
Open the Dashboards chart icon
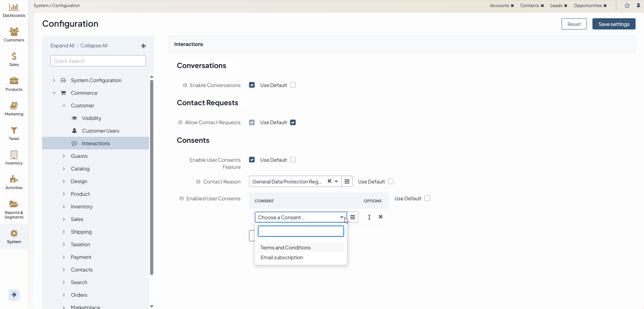coord(14,7)
